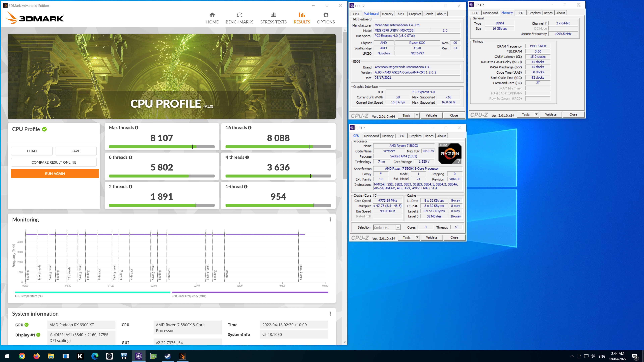The width and height of the screenshot is (644, 362).
Task: Click scroll-down arrow in 3DMark window
Action: click(x=345, y=342)
